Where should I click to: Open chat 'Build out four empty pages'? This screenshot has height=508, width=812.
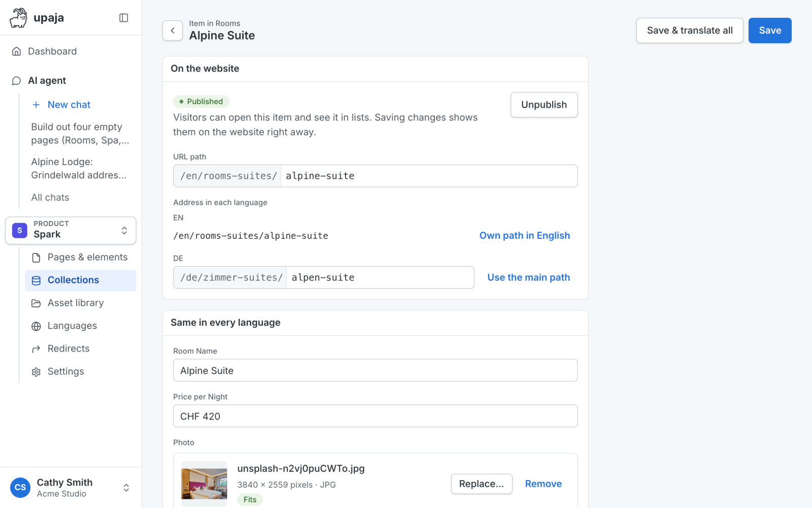81,134
